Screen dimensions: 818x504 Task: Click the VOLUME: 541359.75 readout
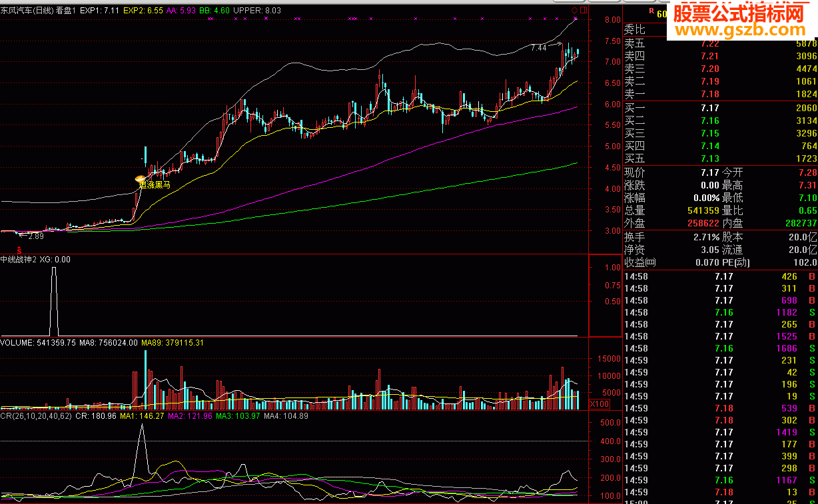[38, 343]
